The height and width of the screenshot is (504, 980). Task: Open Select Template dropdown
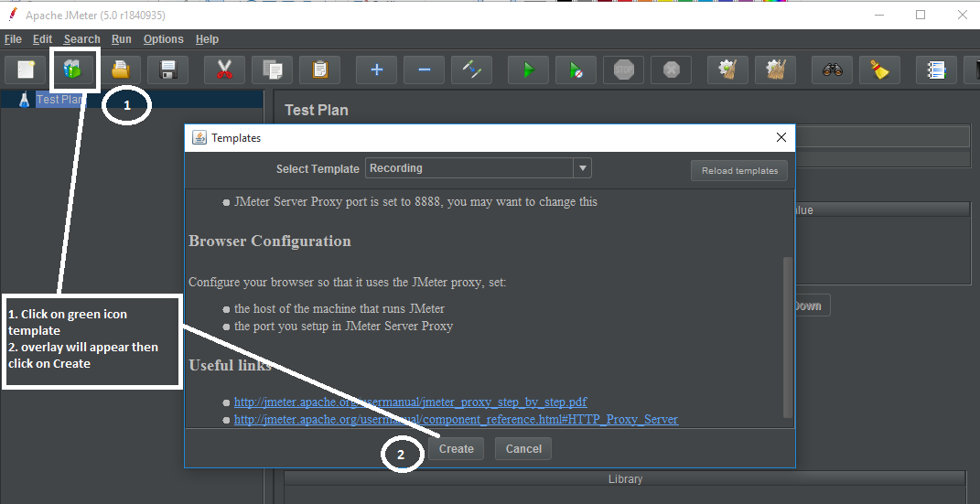(479, 168)
